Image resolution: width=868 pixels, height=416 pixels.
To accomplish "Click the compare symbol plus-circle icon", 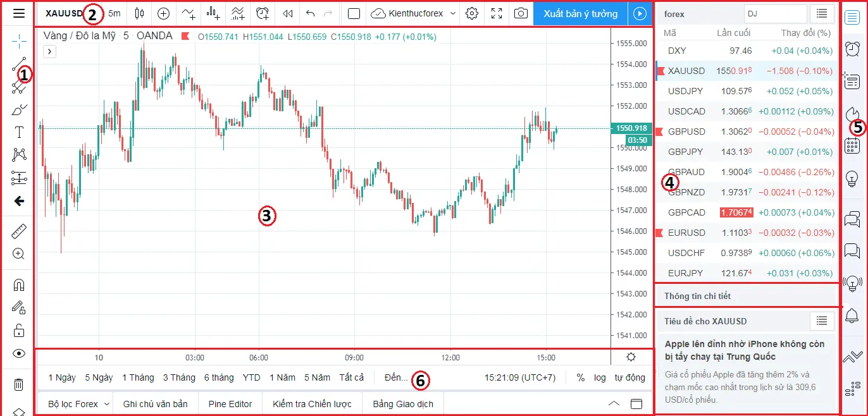I will pos(163,13).
